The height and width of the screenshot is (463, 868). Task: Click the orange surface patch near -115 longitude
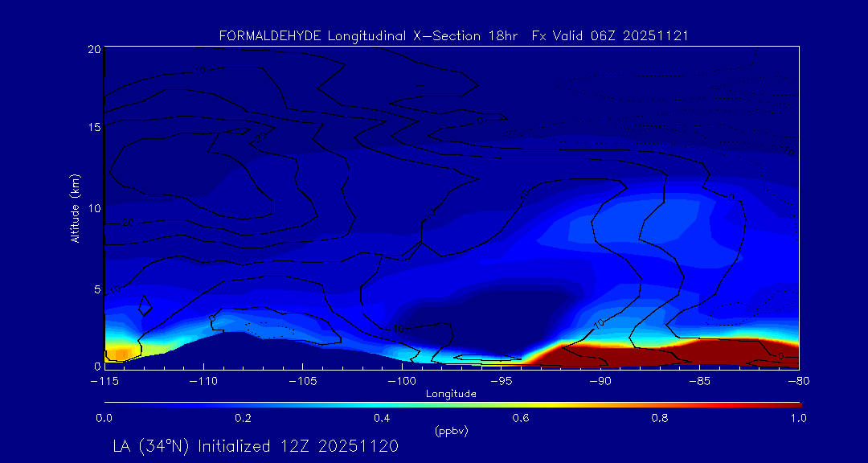118,354
